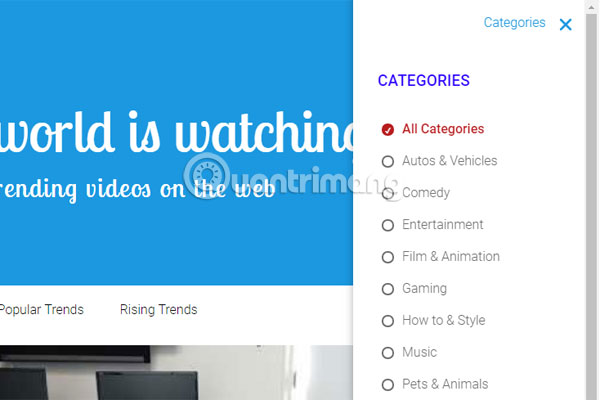Select the Comedy category radio button
Screen dimensions: 600x400
388,193
